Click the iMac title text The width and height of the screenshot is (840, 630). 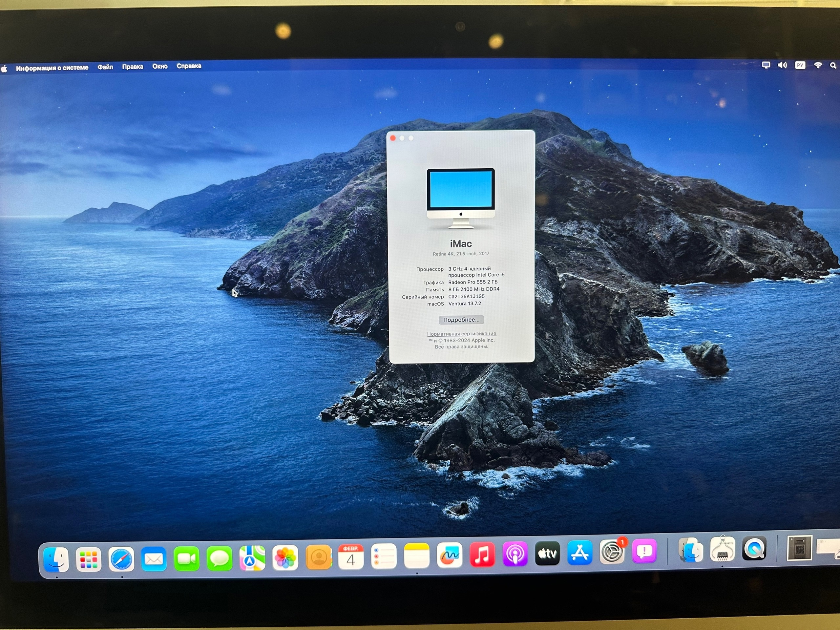[461, 244]
